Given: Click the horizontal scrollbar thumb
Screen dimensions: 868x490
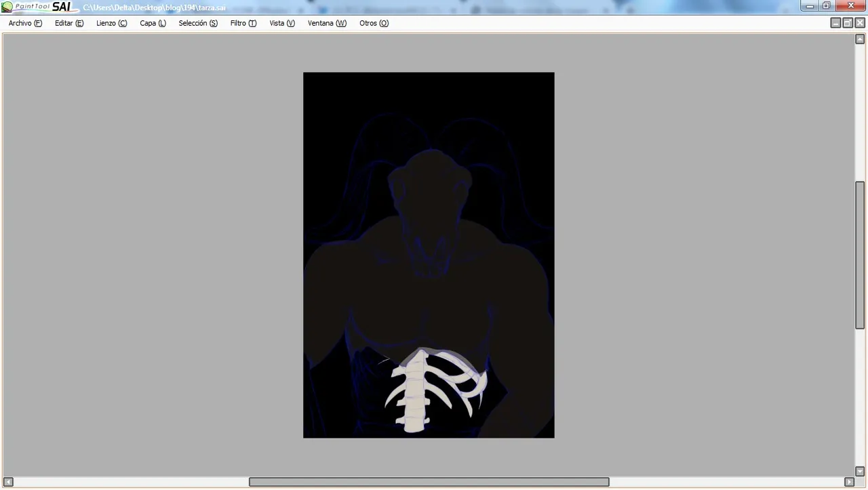Looking at the screenshot, I should coord(429,482).
